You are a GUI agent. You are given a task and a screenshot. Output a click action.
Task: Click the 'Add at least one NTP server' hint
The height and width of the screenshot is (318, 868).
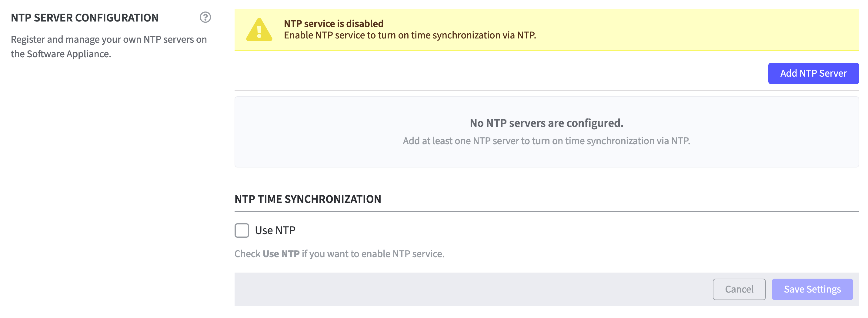tap(546, 141)
